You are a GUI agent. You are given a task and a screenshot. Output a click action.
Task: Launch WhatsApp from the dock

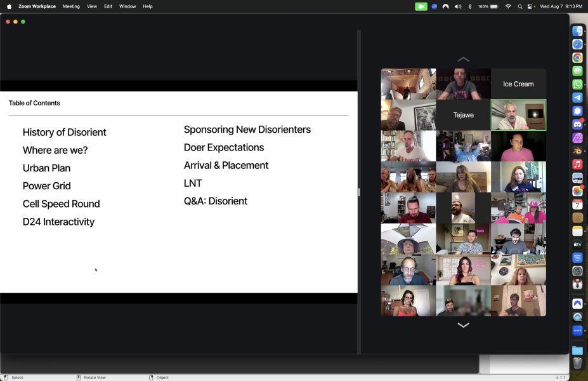pyautogui.click(x=577, y=84)
